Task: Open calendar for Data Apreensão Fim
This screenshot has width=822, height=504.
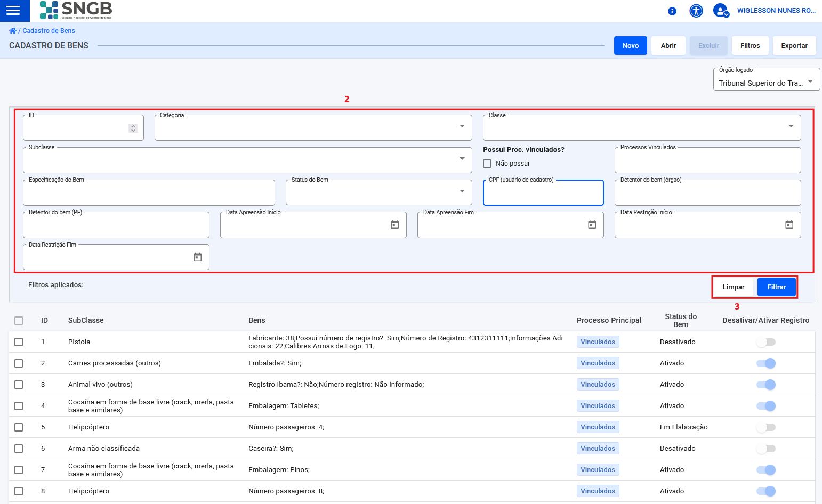Action: click(x=592, y=225)
